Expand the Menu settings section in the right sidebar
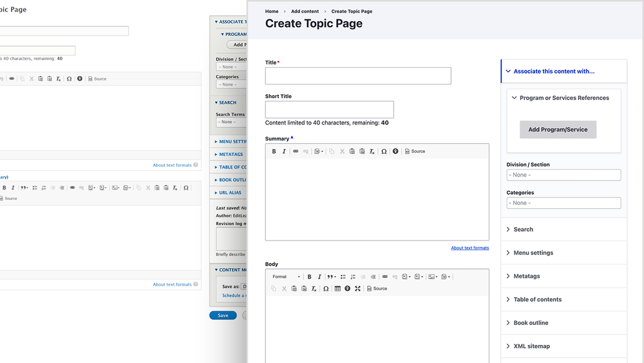This screenshot has height=363, width=644. [x=533, y=253]
